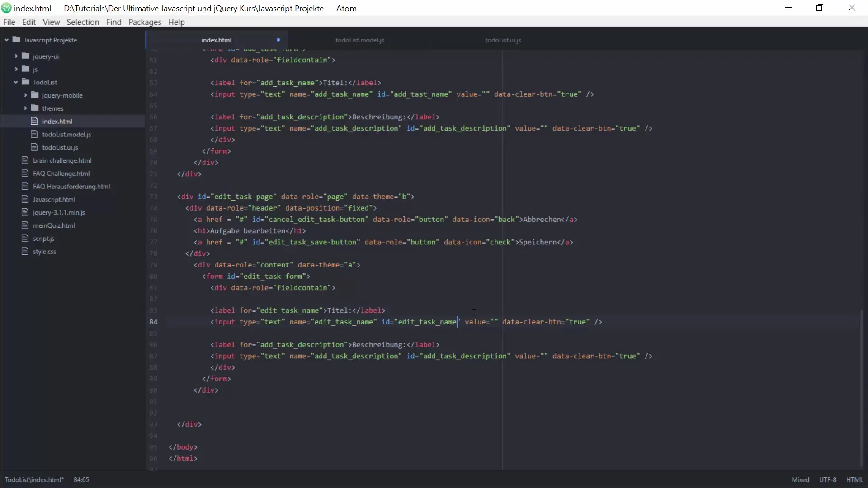
Task: Open style.css file
Action: [44, 252]
